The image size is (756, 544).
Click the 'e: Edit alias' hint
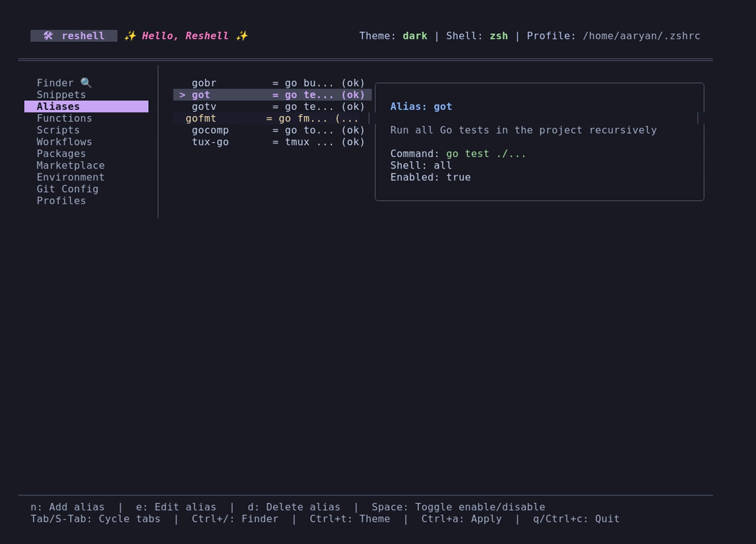pos(176,507)
